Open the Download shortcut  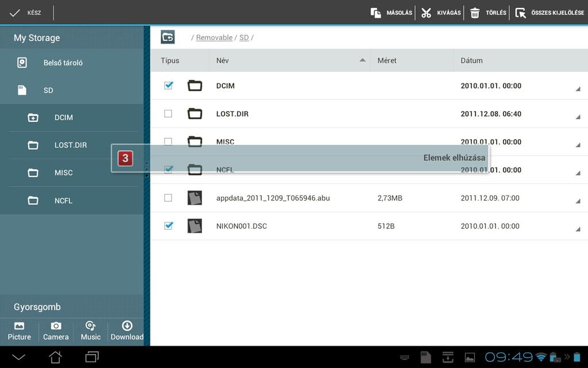click(127, 331)
